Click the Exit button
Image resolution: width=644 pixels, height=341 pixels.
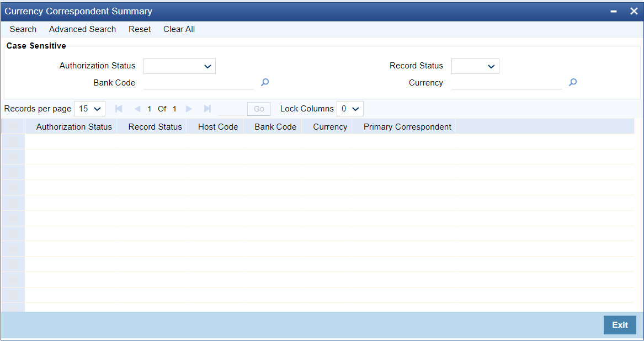coord(620,325)
